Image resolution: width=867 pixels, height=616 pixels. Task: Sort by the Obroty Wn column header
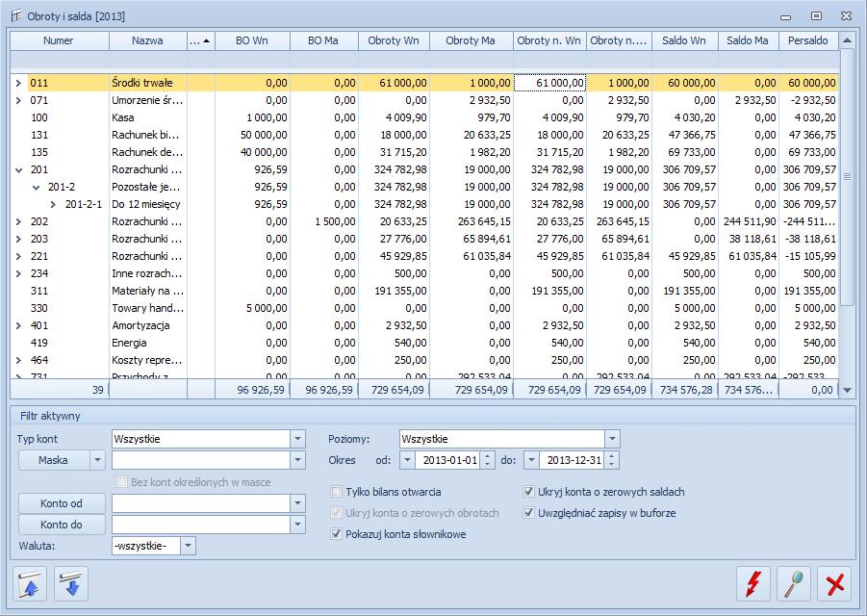pyautogui.click(x=394, y=40)
